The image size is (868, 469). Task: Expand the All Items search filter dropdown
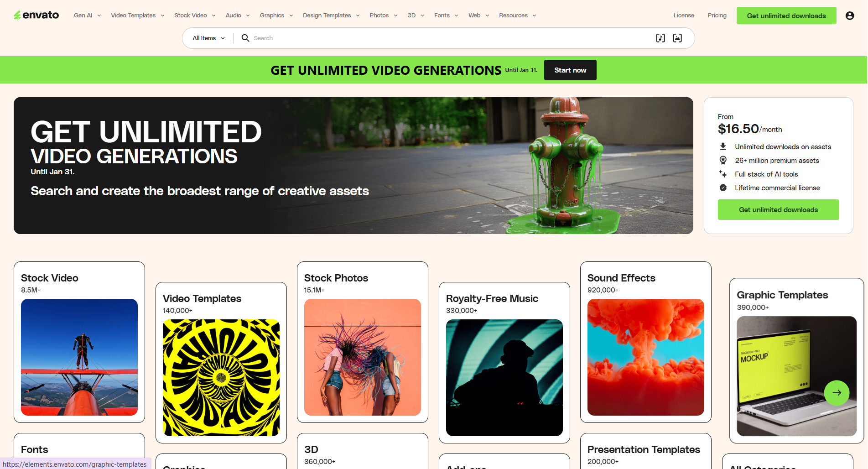208,38
